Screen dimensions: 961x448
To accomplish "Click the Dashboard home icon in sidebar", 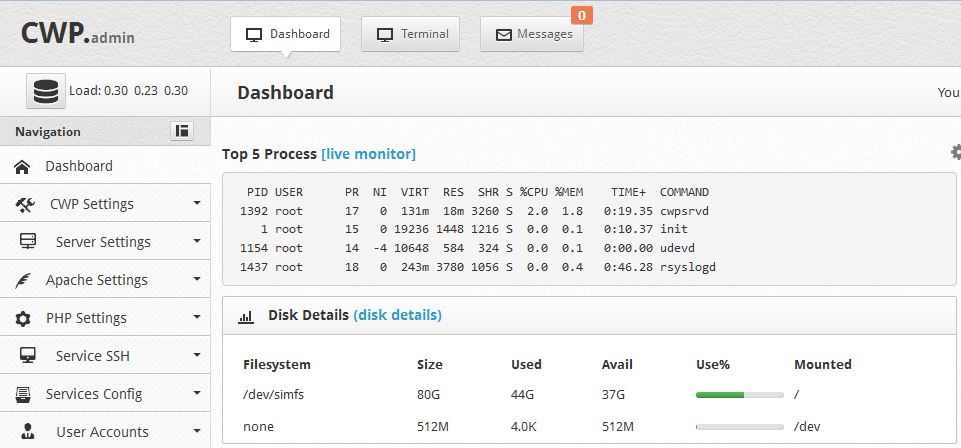I will pos(22,166).
